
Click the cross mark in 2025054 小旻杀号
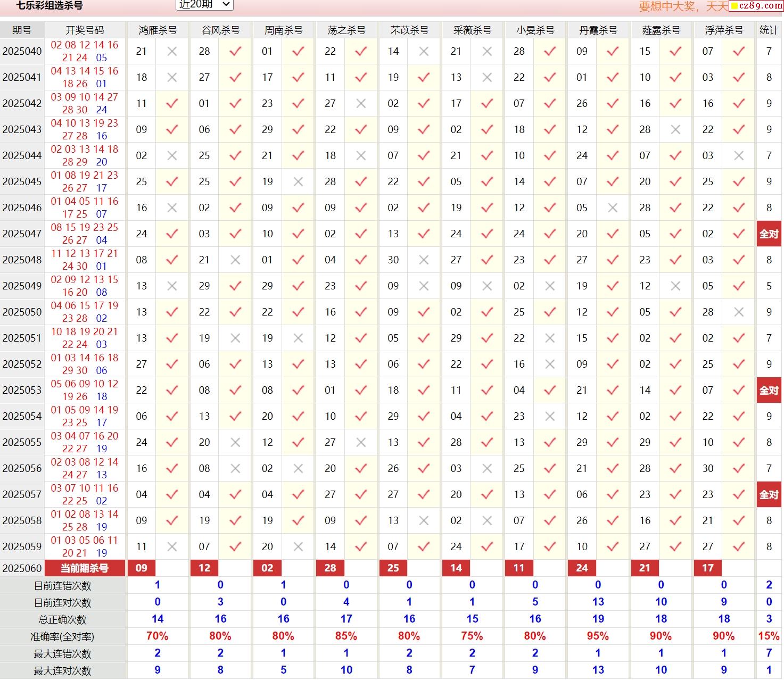click(550, 417)
